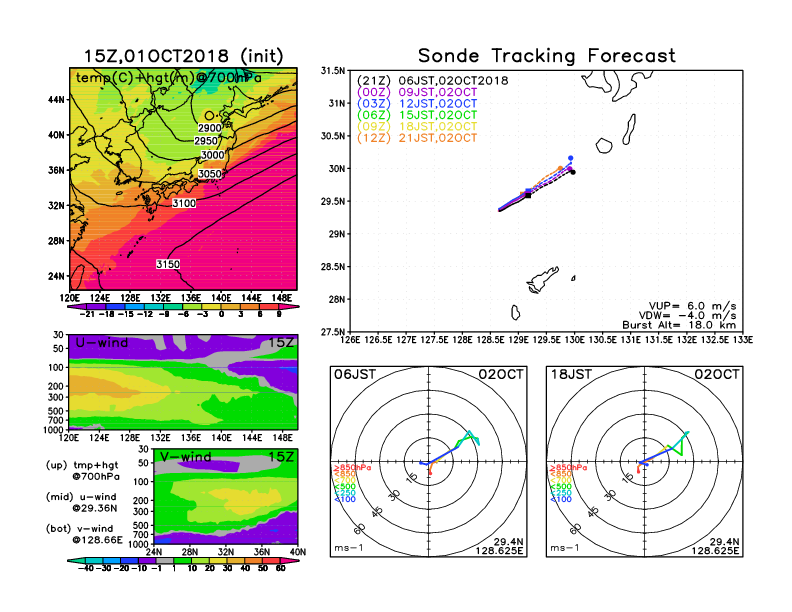Viewport: 792px width, 612px height.
Task: Select legend entry "(00Z) 09JST,02OCT"
Action: click(417, 92)
